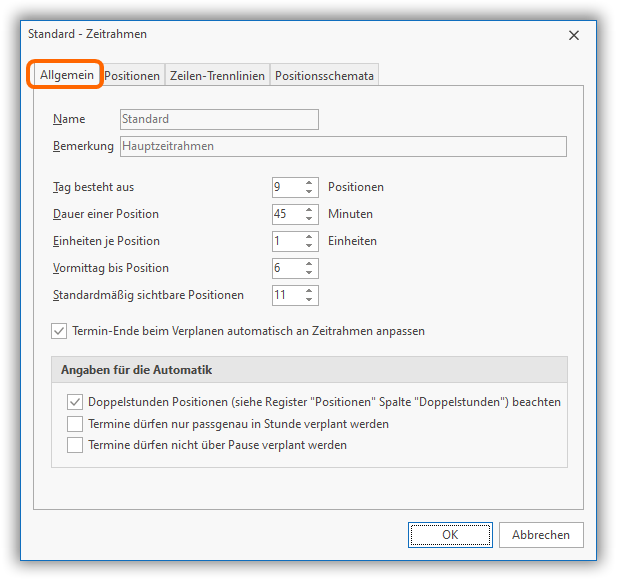Viewport: 617px width, 581px height.
Task: Click into the Name text field
Action: click(x=219, y=120)
